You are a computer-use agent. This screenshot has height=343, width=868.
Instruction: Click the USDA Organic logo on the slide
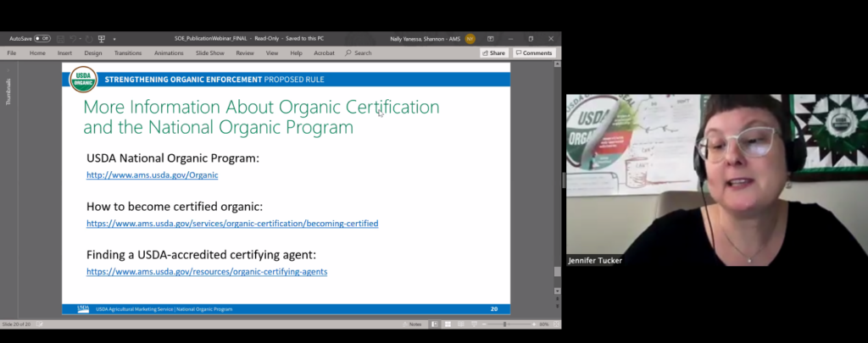[83, 79]
